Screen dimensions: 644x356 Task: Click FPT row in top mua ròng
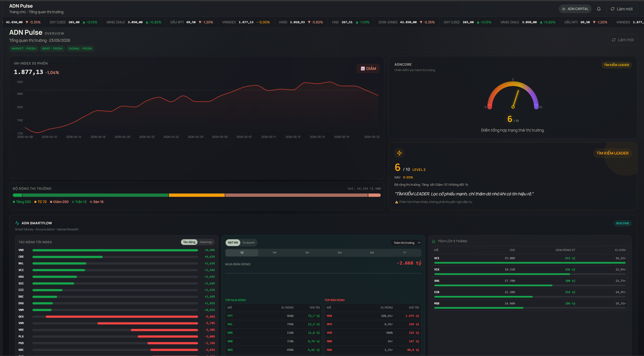click(273, 316)
